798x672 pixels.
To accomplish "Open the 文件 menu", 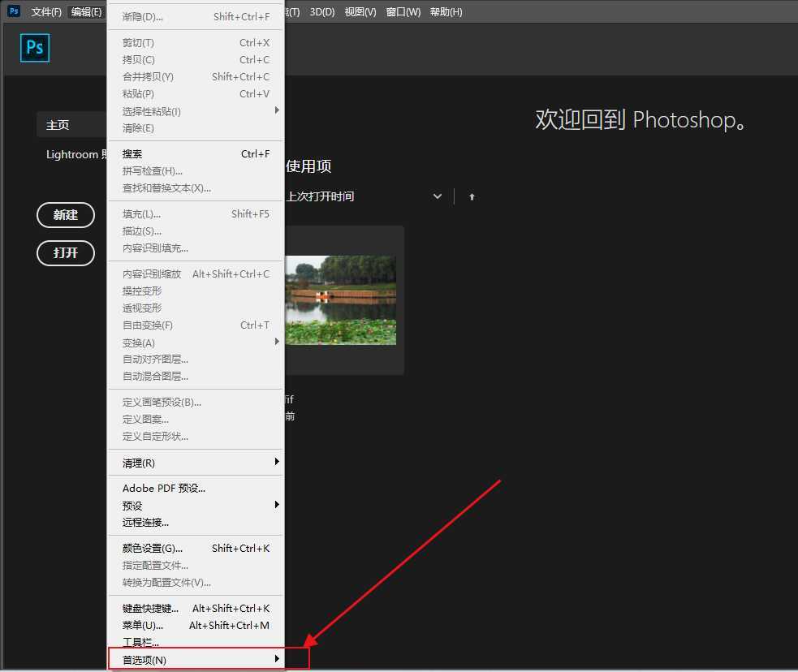I will [x=45, y=11].
